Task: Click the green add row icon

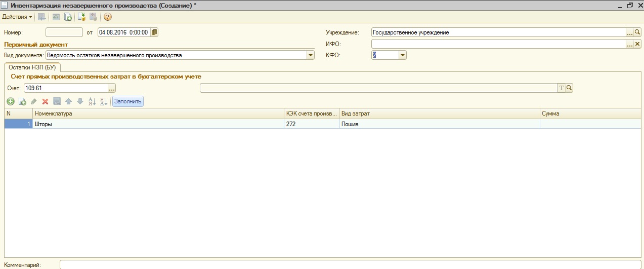Action: [x=11, y=102]
